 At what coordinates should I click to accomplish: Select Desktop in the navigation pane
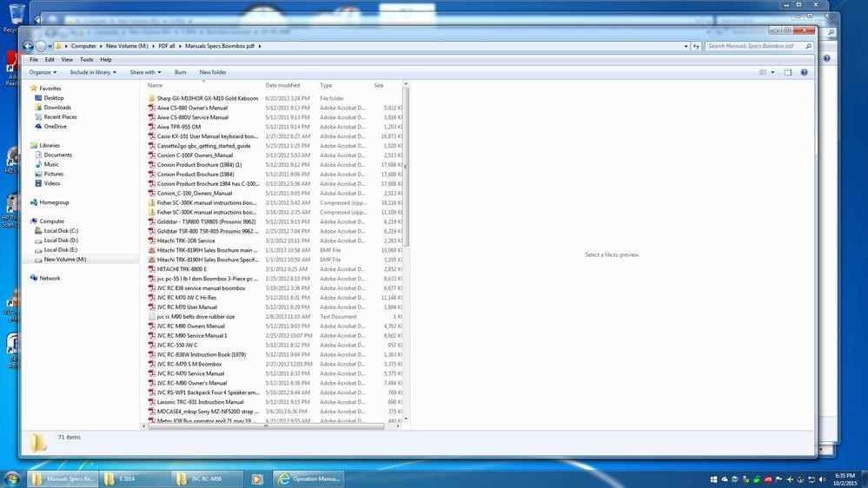point(54,98)
